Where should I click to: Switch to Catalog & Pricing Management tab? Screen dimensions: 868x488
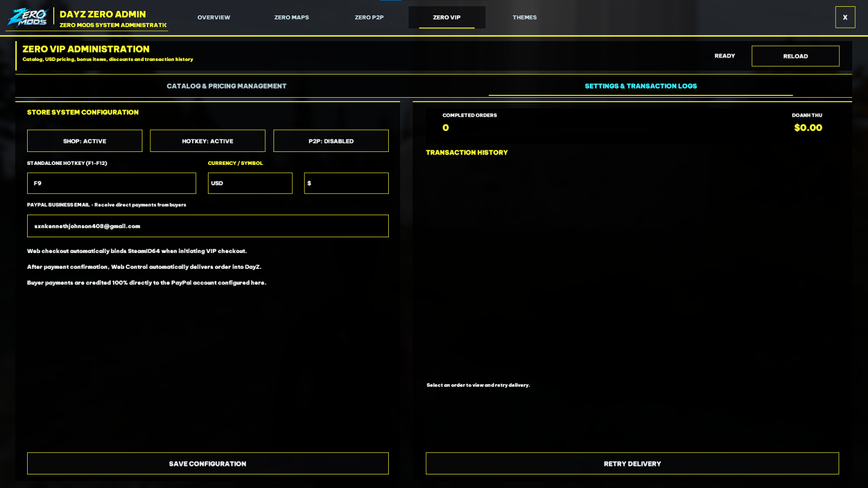point(227,86)
